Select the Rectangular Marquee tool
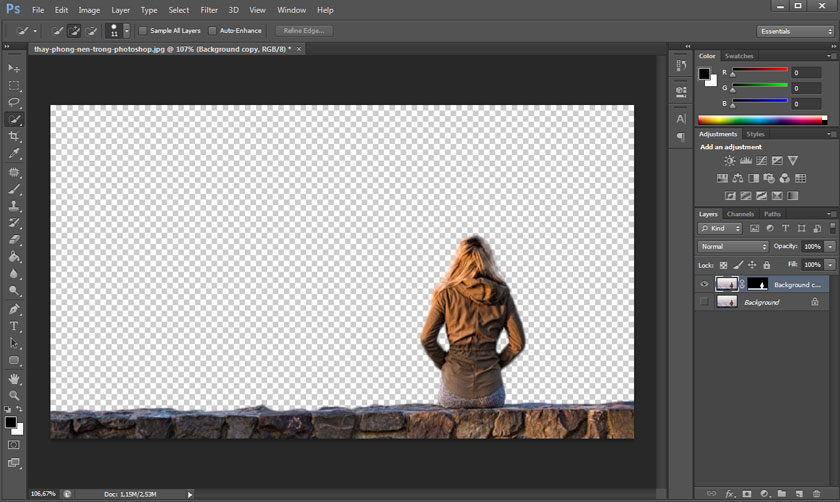 click(x=14, y=86)
